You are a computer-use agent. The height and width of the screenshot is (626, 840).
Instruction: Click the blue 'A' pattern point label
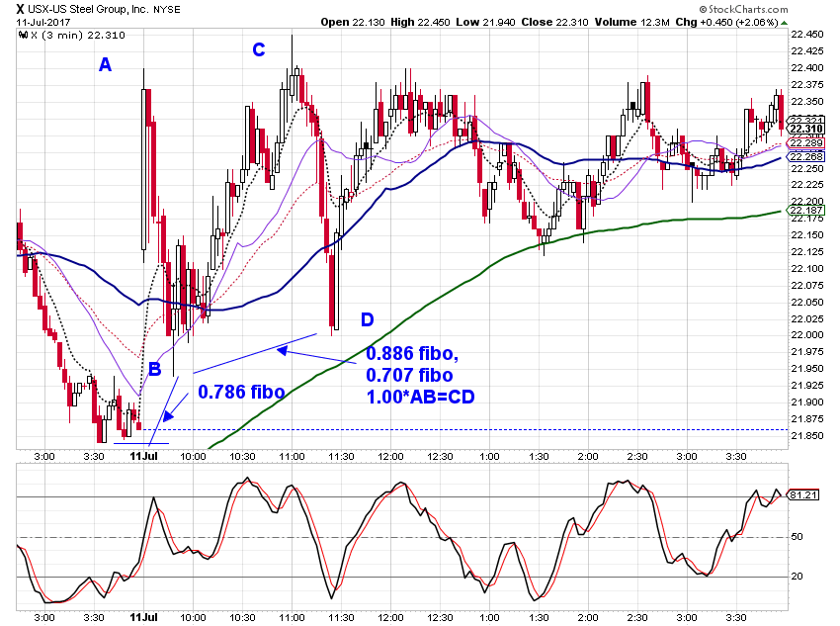pos(105,65)
